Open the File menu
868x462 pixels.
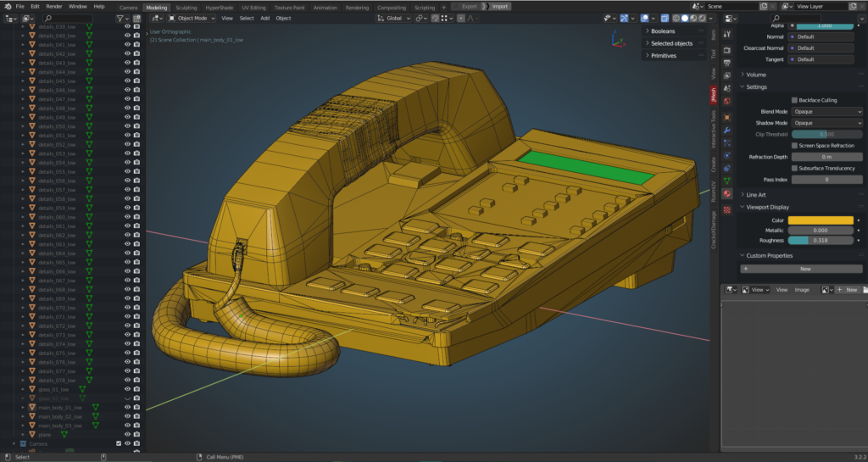pos(20,7)
